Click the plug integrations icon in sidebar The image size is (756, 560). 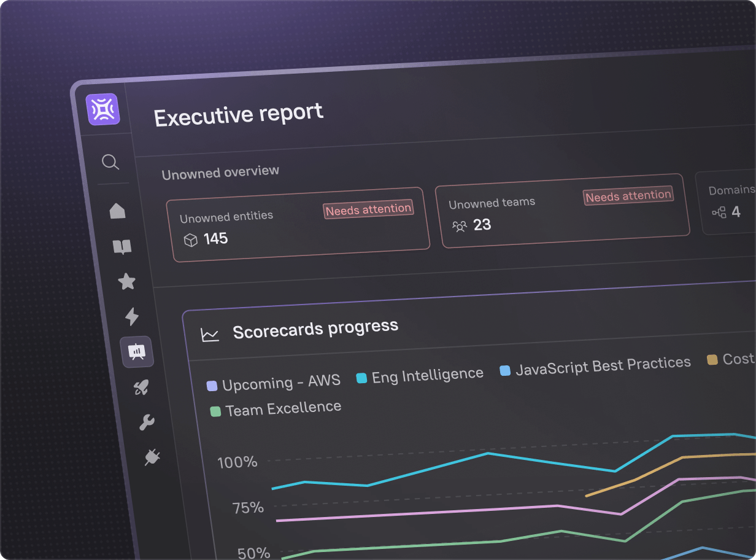(x=152, y=457)
